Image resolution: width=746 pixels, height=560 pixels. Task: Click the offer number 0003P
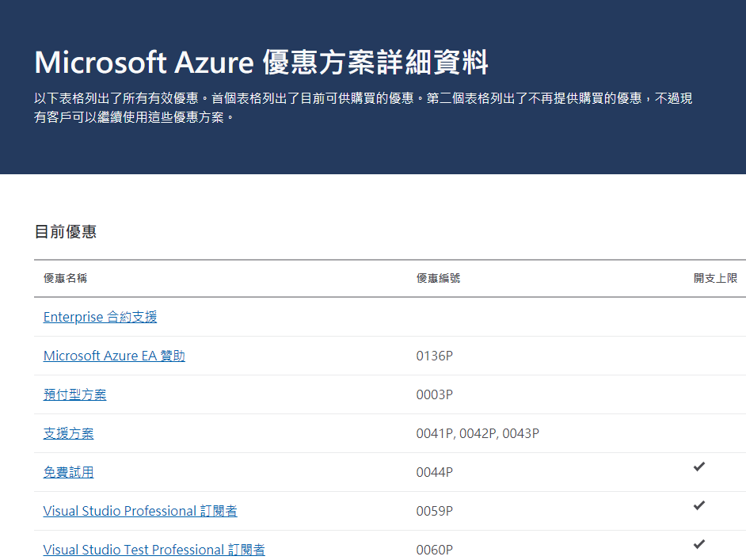pos(434,394)
